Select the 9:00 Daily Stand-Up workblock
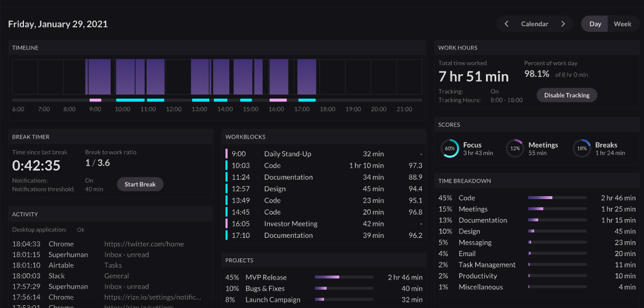This screenshot has height=308, width=644. pyautogui.click(x=324, y=154)
